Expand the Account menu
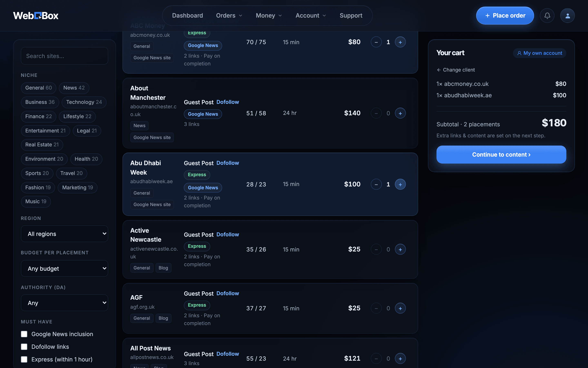588x368 pixels. [x=311, y=16]
